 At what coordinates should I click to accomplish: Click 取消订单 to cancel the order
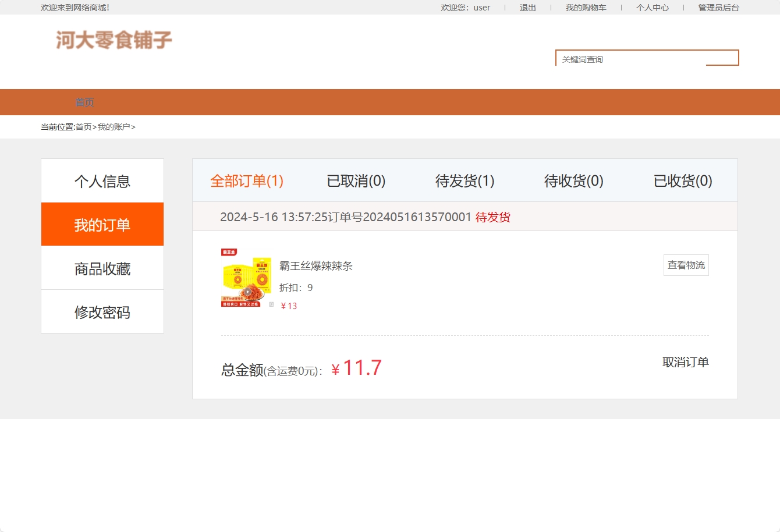685,362
